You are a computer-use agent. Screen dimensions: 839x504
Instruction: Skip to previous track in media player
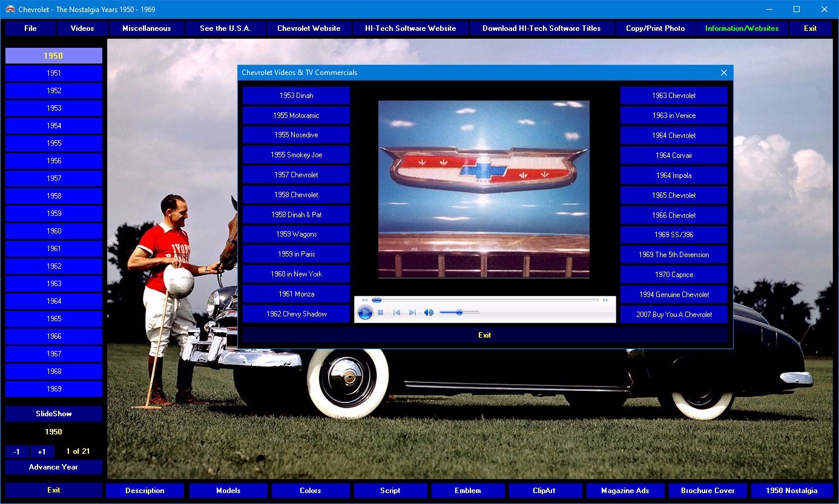coord(396,312)
